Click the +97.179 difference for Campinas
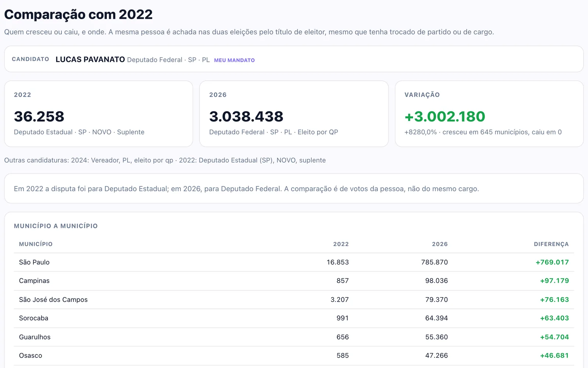The width and height of the screenshot is (588, 368). coord(554,281)
